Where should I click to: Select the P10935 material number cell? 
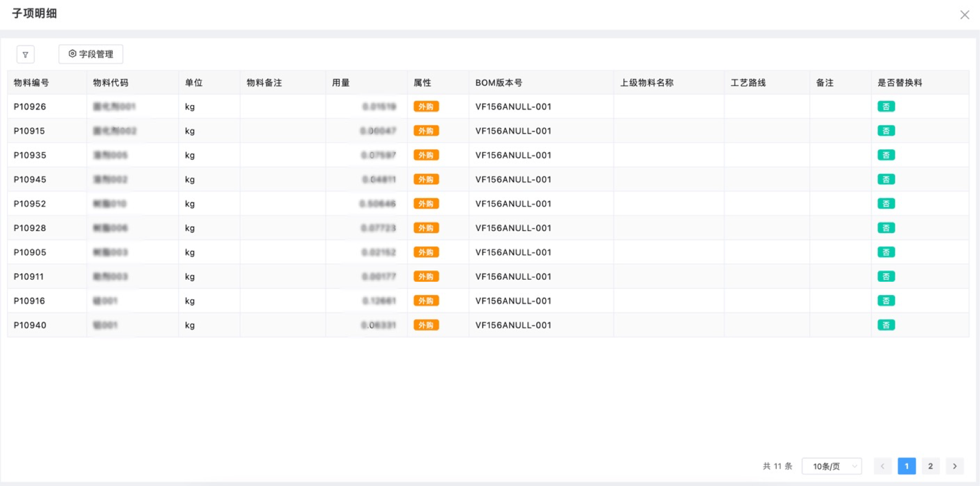click(x=30, y=155)
